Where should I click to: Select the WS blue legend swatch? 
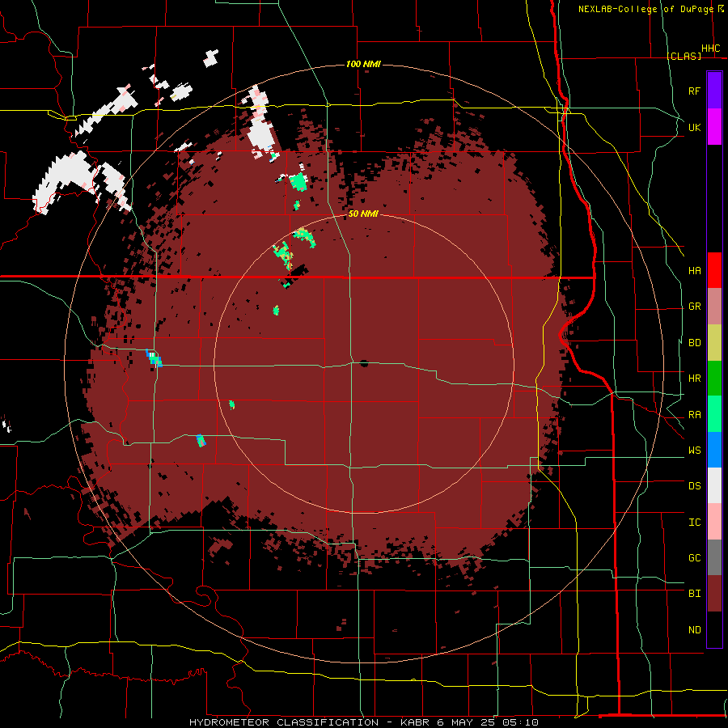tap(714, 450)
